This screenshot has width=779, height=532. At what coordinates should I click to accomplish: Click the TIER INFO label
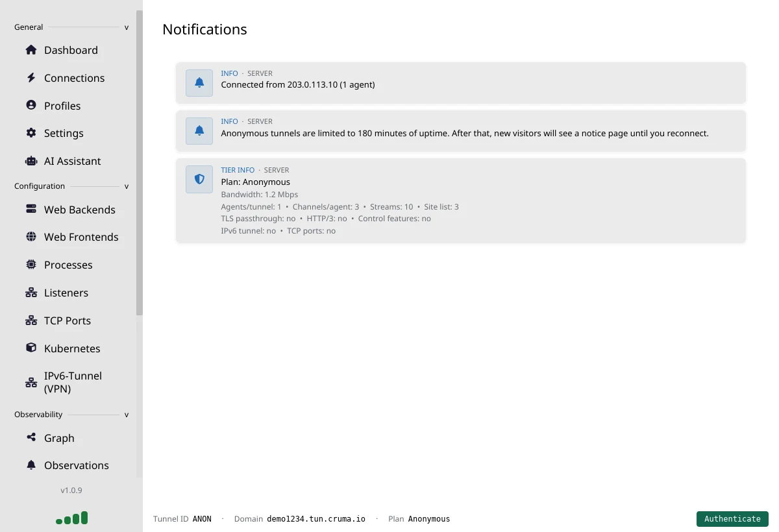pos(238,170)
